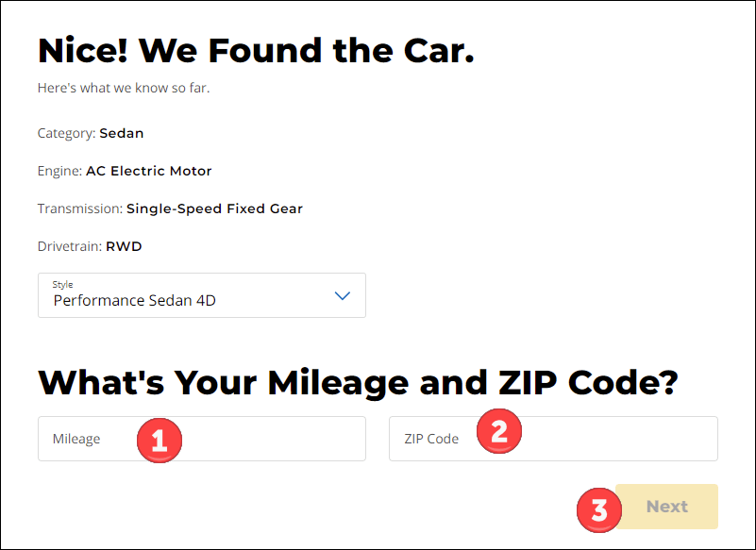
Task: Focus the ZIP Code input field
Action: [553, 439]
